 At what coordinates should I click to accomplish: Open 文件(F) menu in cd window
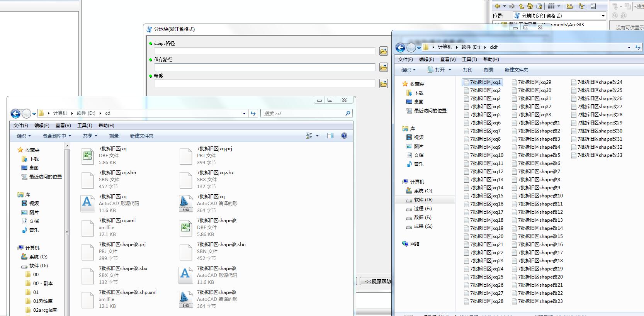pyautogui.click(x=21, y=126)
